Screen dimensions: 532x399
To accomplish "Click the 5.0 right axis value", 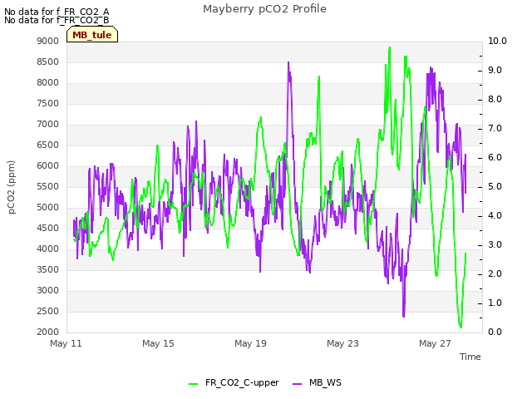I will tap(495, 186).
